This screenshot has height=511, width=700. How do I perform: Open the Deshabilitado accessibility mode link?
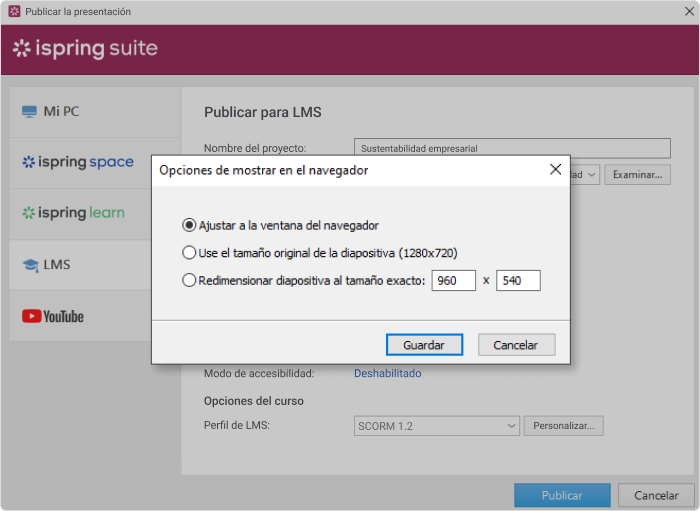pyautogui.click(x=388, y=374)
